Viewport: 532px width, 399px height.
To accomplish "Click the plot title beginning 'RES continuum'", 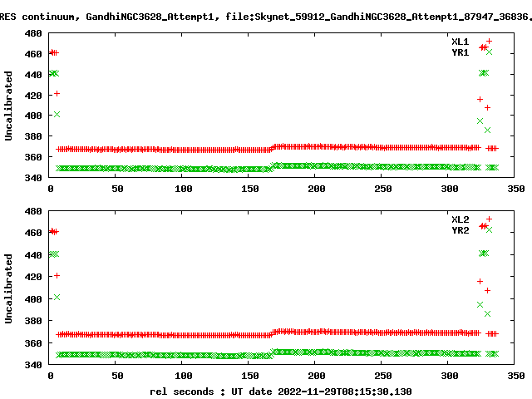I will click(x=266, y=17).
